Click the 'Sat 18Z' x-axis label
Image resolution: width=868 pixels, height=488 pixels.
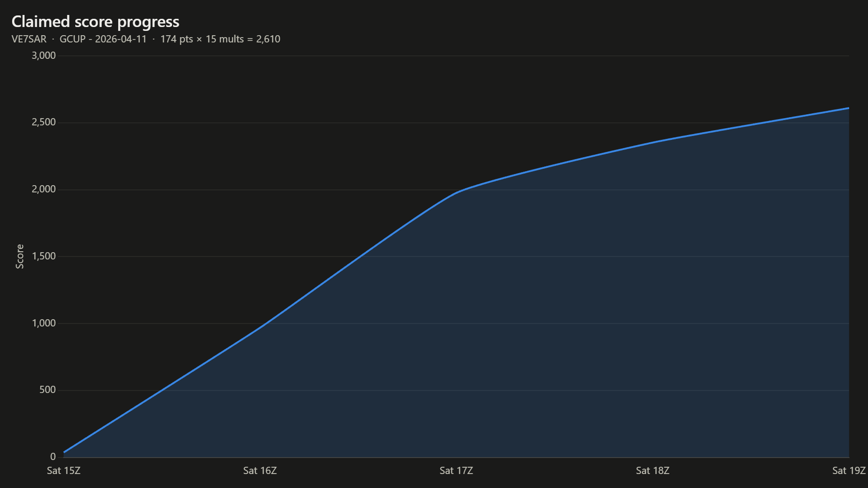tap(652, 471)
